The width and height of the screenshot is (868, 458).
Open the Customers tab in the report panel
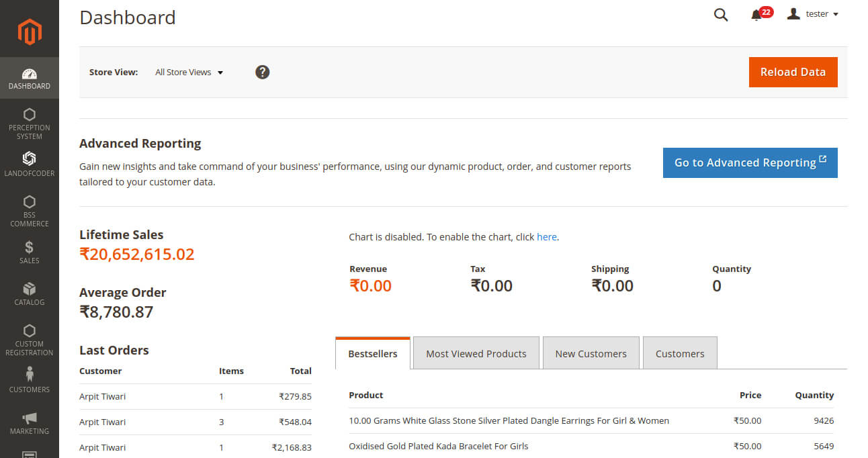point(680,353)
